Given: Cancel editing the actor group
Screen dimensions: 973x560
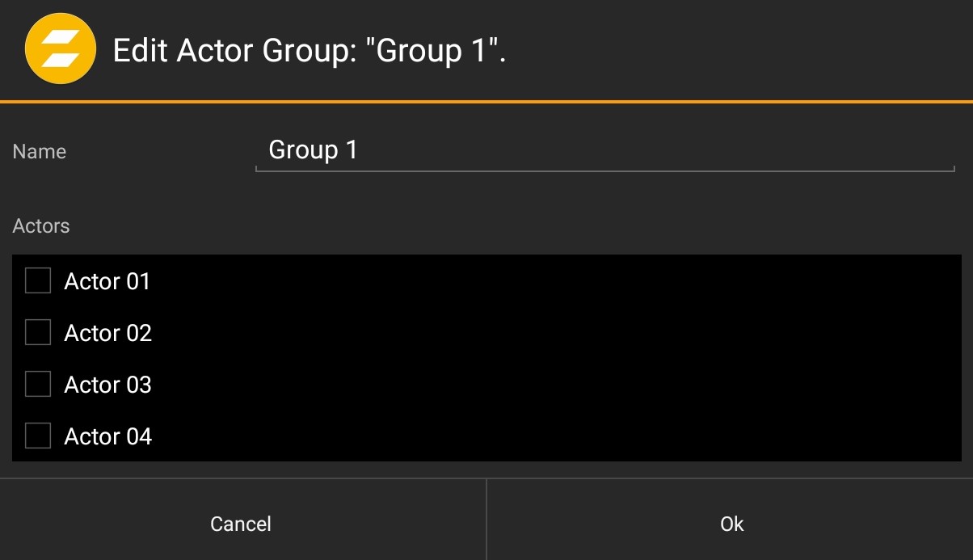Looking at the screenshot, I should pos(240,524).
